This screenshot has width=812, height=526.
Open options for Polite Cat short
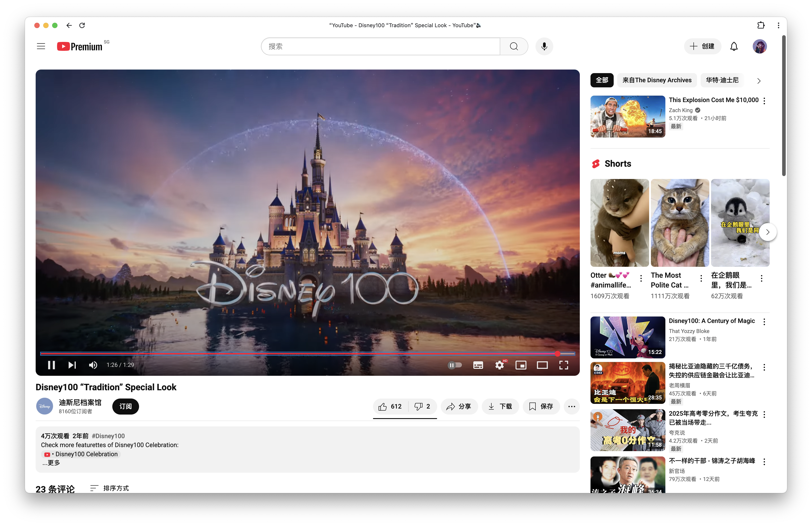pyautogui.click(x=701, y=278)
